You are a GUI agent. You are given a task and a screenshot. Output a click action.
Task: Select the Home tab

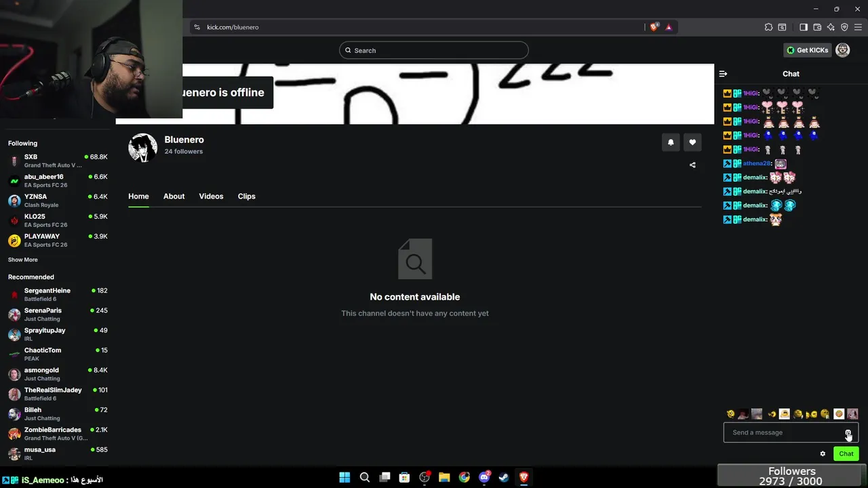(x=138, y=197)
